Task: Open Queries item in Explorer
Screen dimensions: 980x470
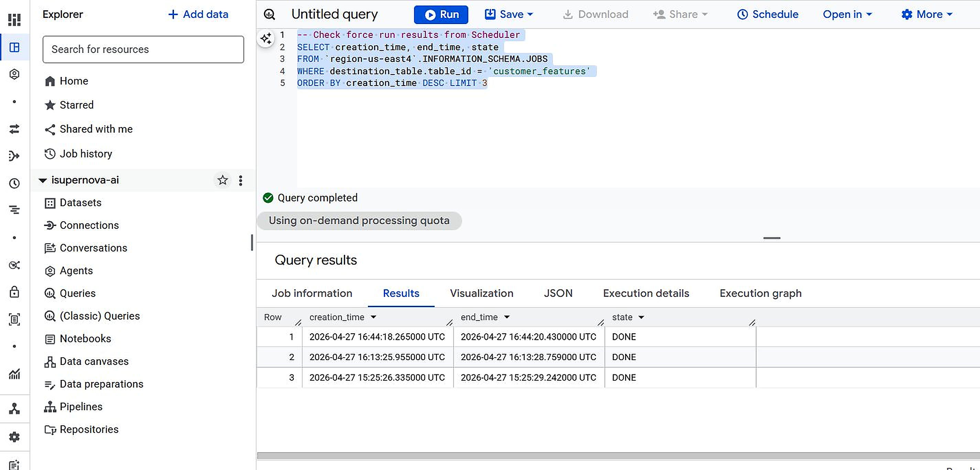Action: [70, 293]
